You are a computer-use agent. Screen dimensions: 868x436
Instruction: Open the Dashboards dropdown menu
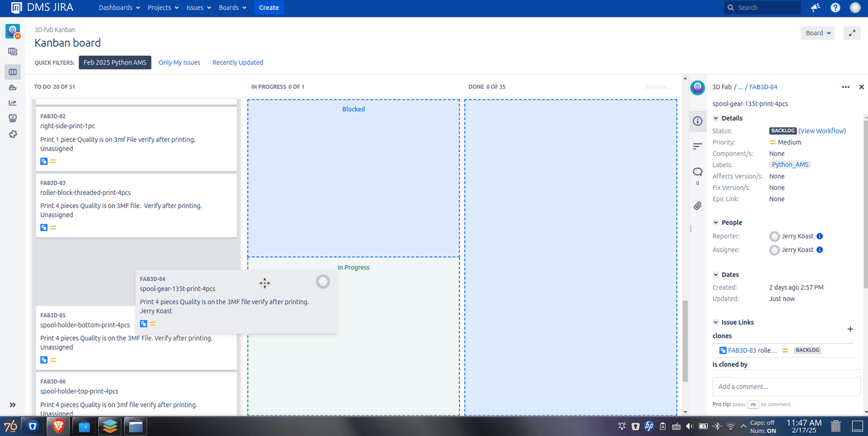[x=119, y=8]
